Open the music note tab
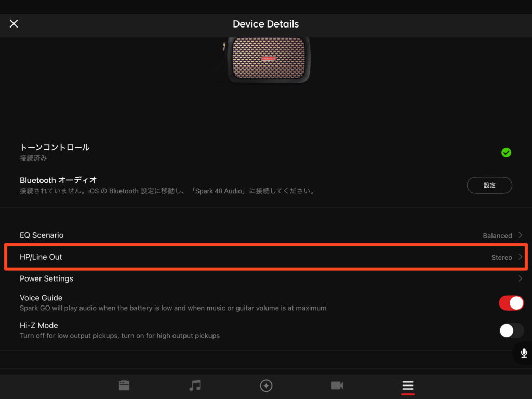The image size is (532, 399). 195,385
